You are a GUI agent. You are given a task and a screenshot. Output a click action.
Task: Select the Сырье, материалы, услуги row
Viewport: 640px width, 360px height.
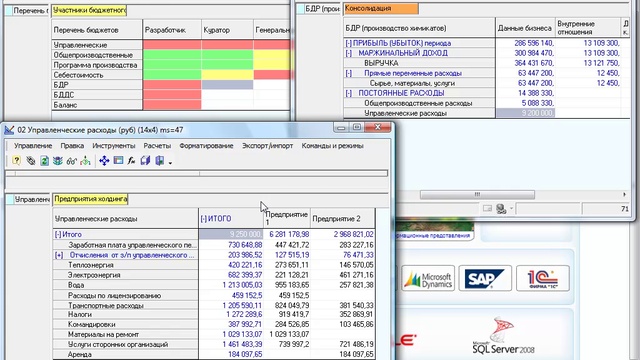pyautogui.click(x=420, y=83)
